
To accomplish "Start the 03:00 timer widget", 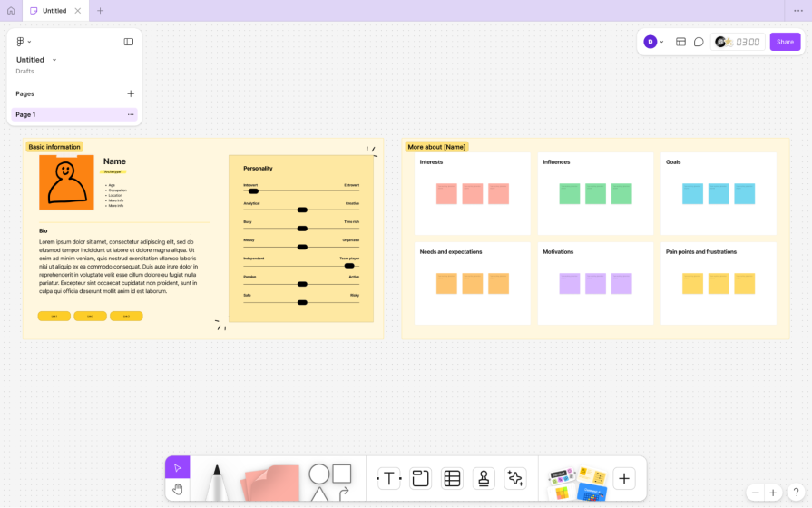I will (x=738, y=42).
